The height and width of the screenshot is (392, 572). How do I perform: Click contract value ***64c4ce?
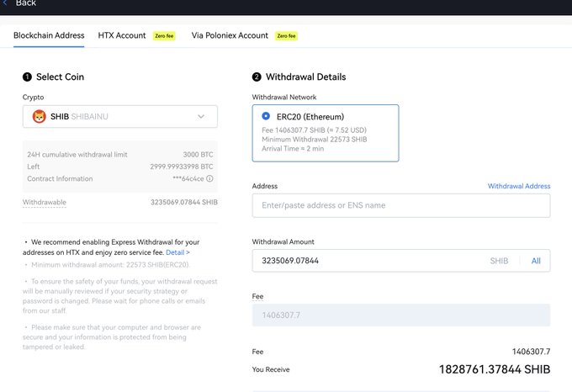click(x=188, y=178)
